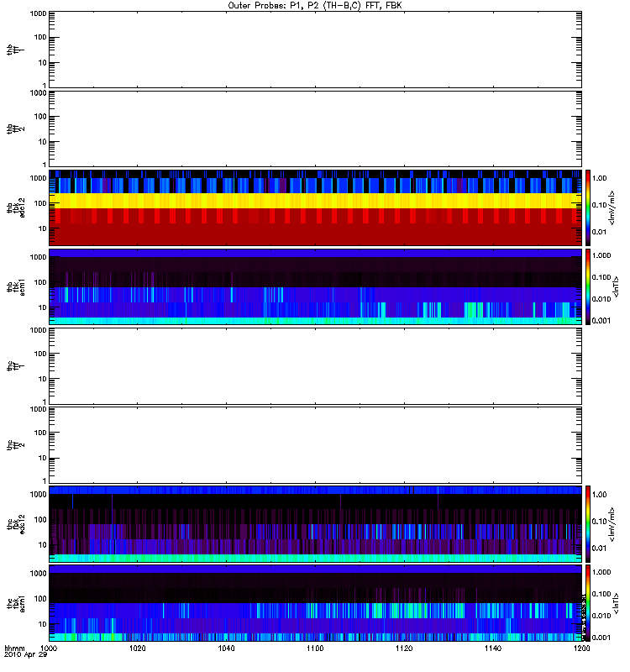Select the 'thb fbk edc12' panel label
Image resolution: width=630 pixels, height=672 pixels.
[x=15, y=207]
